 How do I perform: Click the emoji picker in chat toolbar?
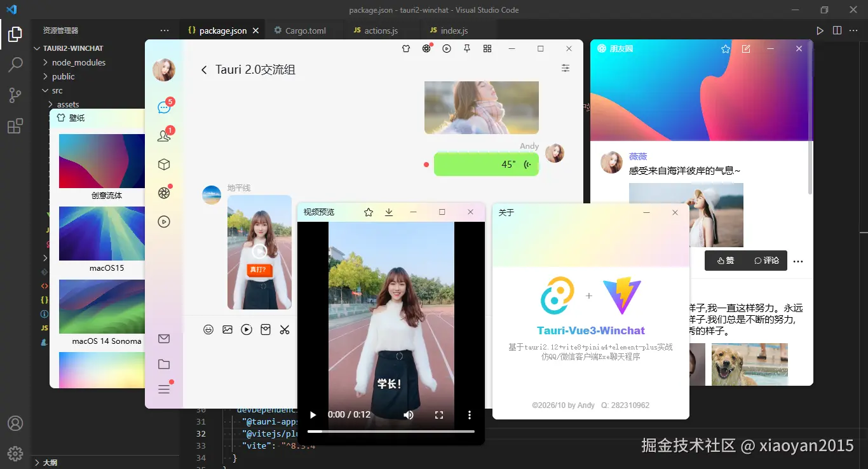pos(208,330)
